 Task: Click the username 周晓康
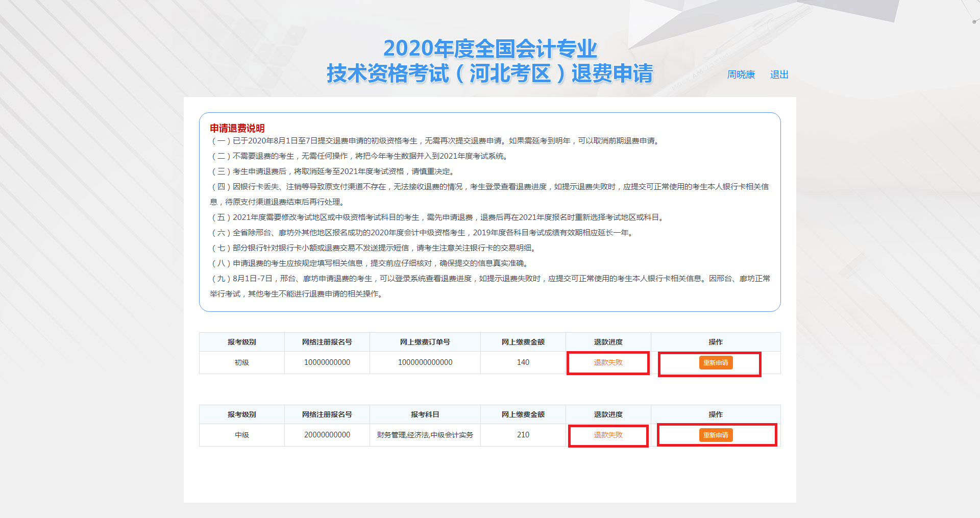coord(741,75)
